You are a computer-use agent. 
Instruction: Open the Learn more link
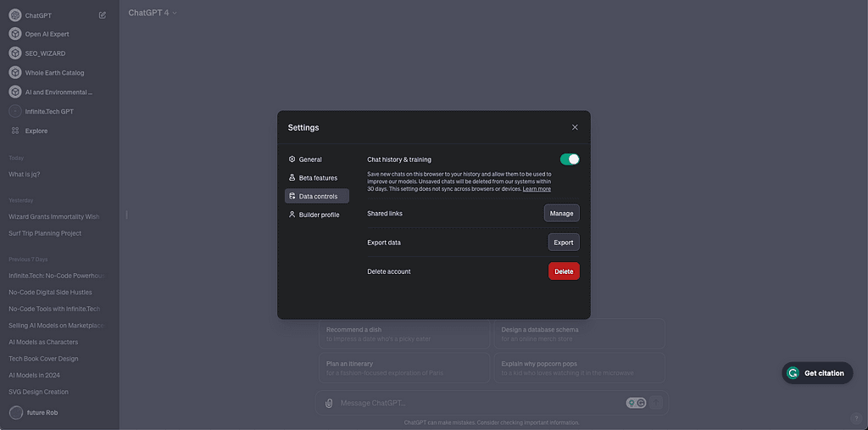pyautogui.click(x=537, y=189)
